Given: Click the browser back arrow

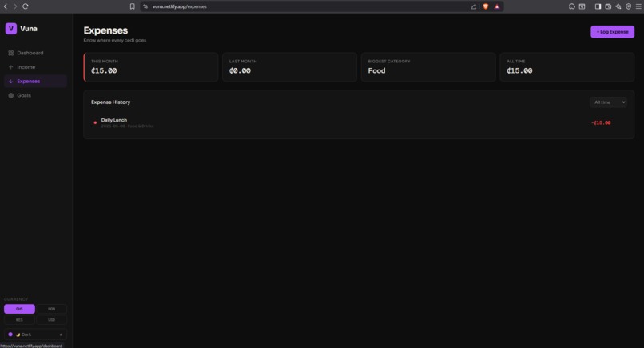Looking at the screenshot, I should pyautogui.click(x=6, y=6).
